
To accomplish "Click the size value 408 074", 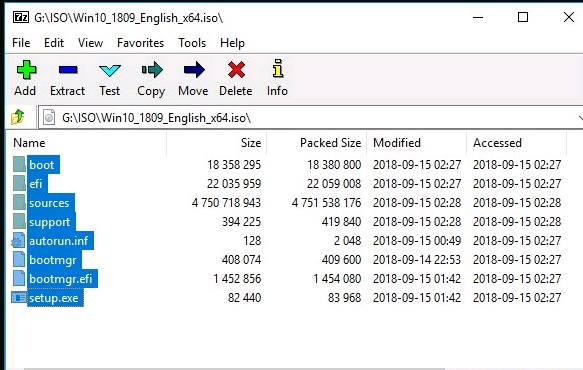I will click(241, 259).
